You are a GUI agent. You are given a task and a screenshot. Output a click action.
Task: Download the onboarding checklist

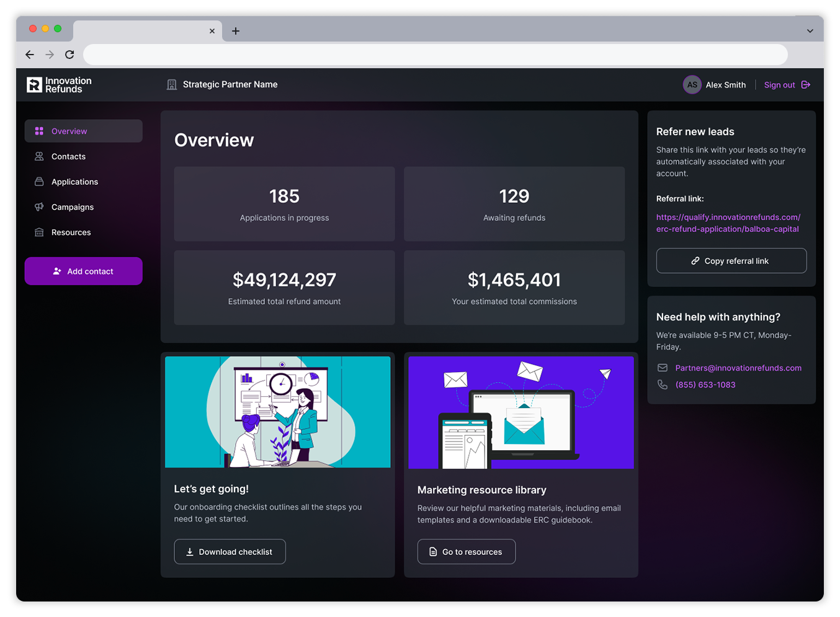click(230, 552)
